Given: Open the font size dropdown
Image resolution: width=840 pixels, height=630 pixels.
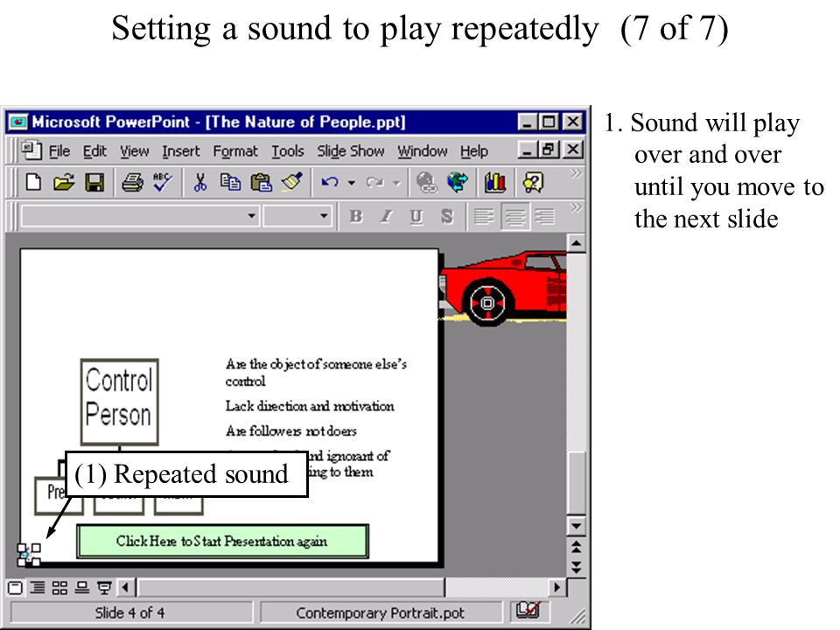Looking at the screenshot, I should coord(324,216).
